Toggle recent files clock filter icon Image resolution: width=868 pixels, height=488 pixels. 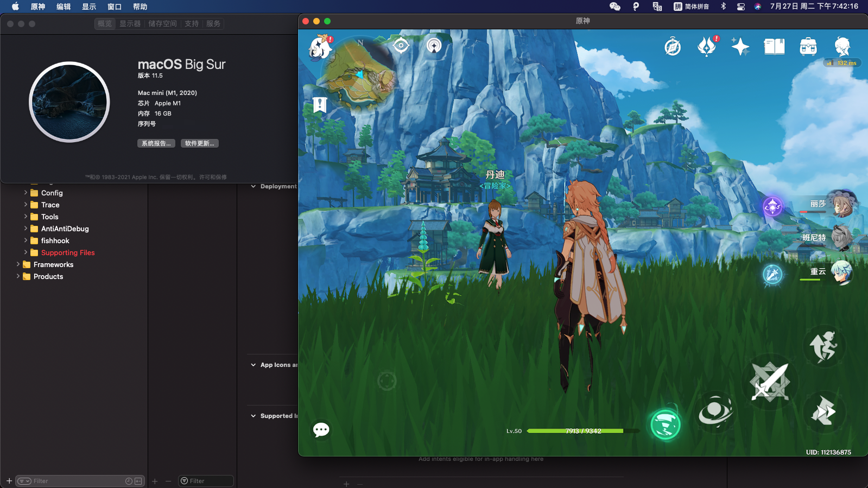[x=129, y=481]
